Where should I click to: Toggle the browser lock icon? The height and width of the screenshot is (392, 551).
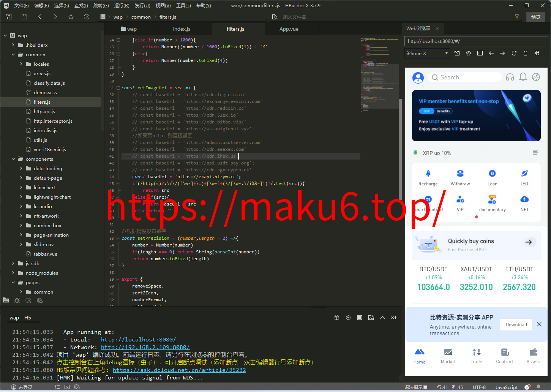click(x=526, y=53)
